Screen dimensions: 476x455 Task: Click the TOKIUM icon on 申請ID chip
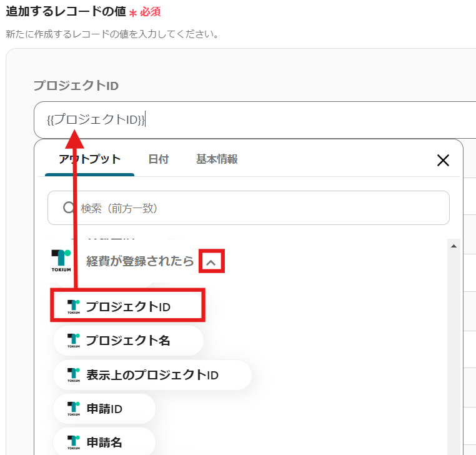click(x=74, y=409)
